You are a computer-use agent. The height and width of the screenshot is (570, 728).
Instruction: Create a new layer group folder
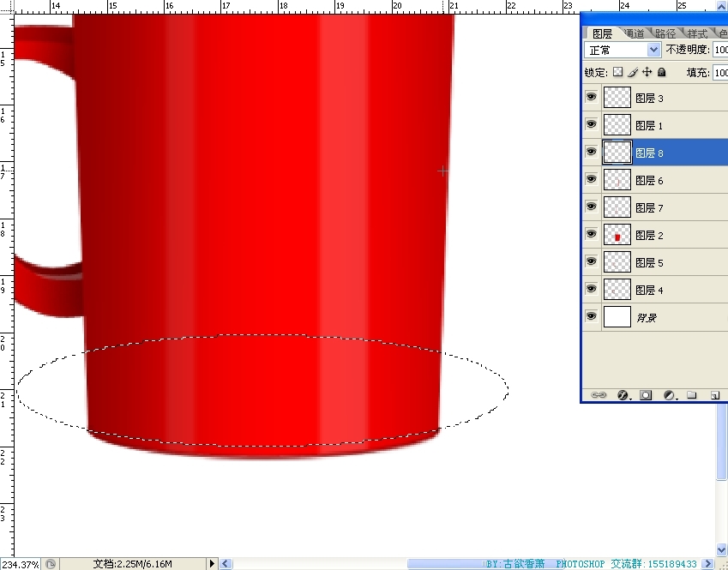coord(691,395)
